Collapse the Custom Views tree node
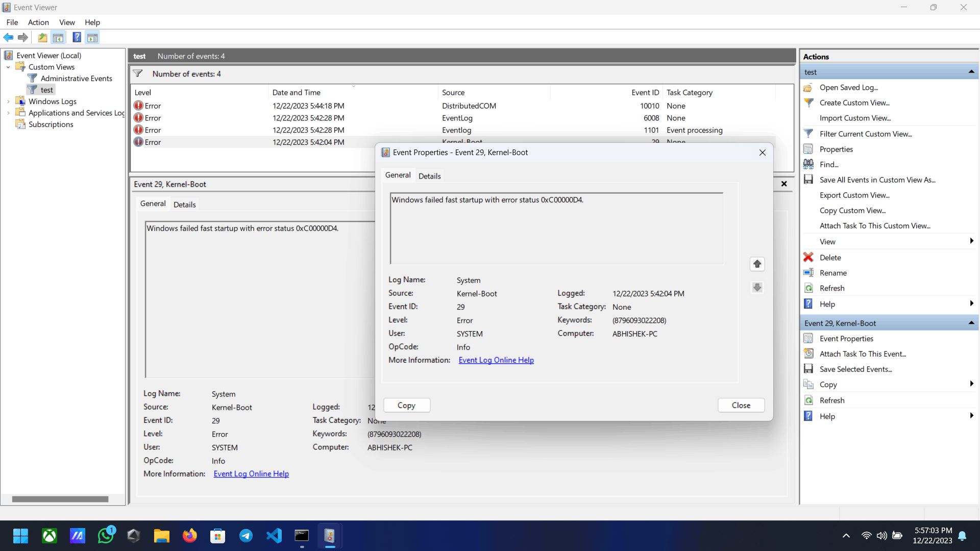Image resolution: width=980 pixels, height=551 pixels. [8, 67]
